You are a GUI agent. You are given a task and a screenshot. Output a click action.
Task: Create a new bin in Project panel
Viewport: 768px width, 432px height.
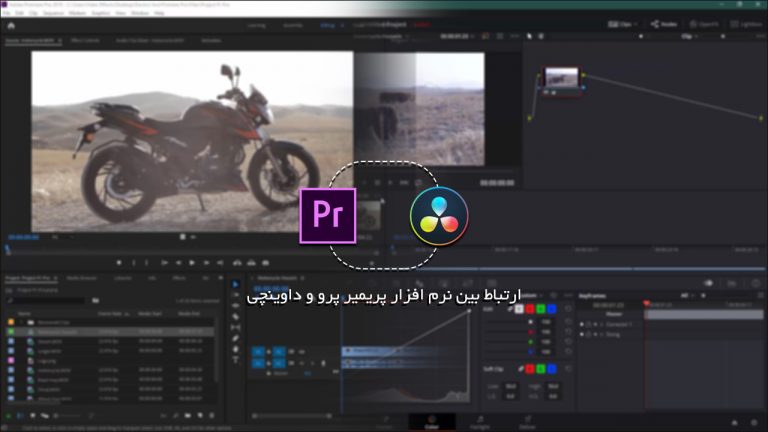click(x=188, y=416)
